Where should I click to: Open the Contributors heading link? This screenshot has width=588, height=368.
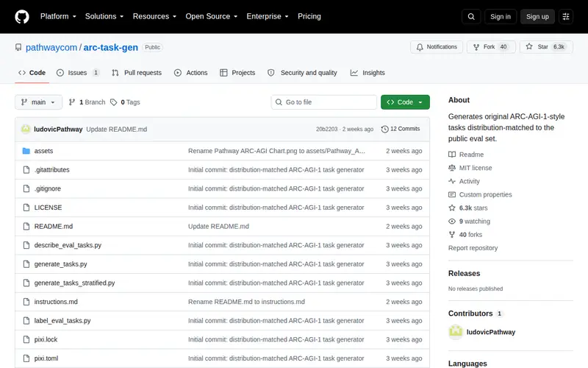pyautogui.click(x=475, y=314)
